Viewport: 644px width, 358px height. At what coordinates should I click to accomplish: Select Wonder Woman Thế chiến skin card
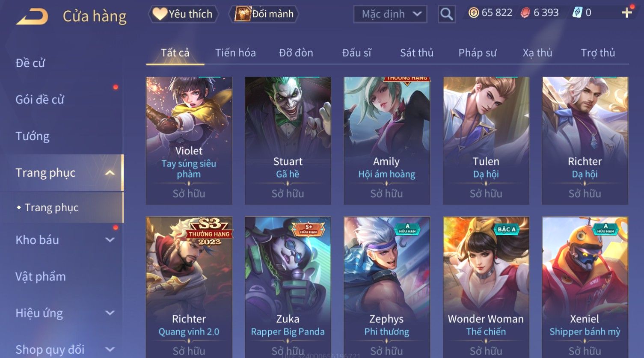point(486,287)
